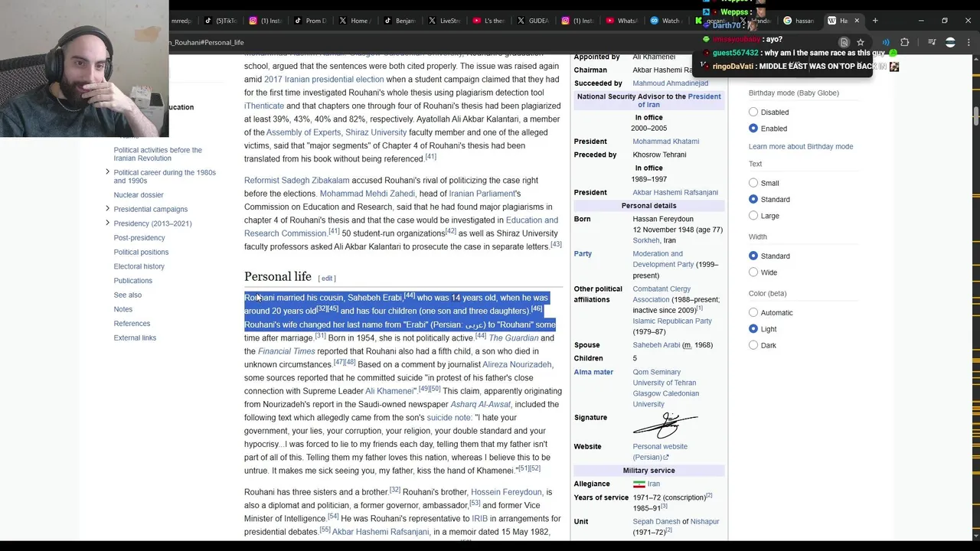
Task: Click the Benjam TikTok tab icon
Action: [388, 21]
